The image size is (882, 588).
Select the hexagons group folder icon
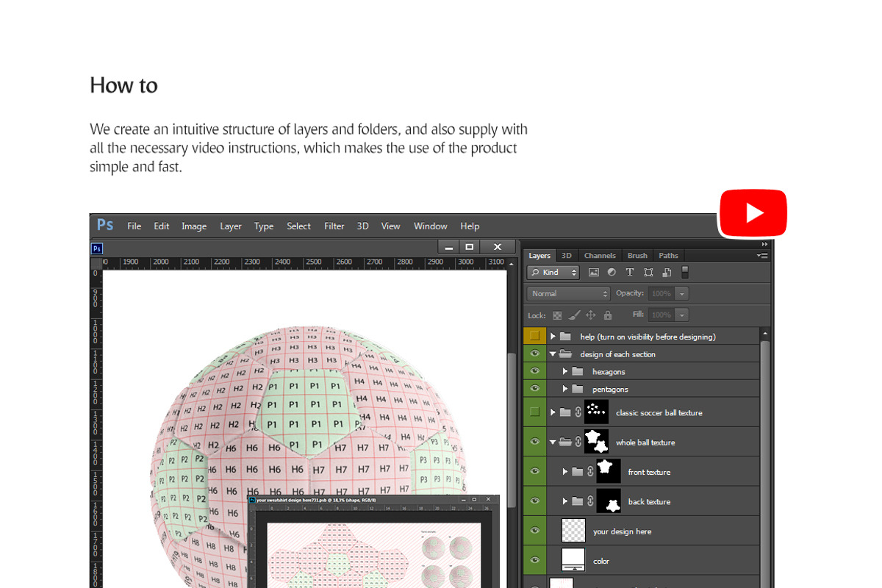577,371
